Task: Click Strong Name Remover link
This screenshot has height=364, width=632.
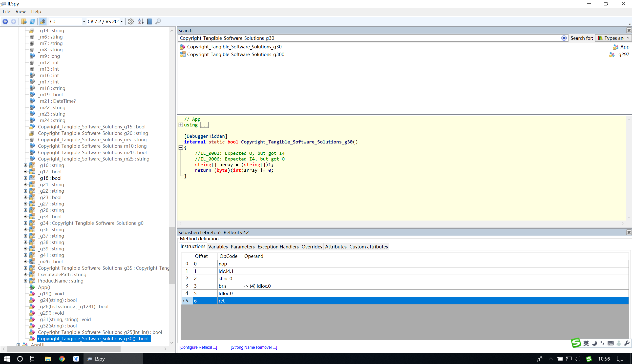Action: click(254, 347)
